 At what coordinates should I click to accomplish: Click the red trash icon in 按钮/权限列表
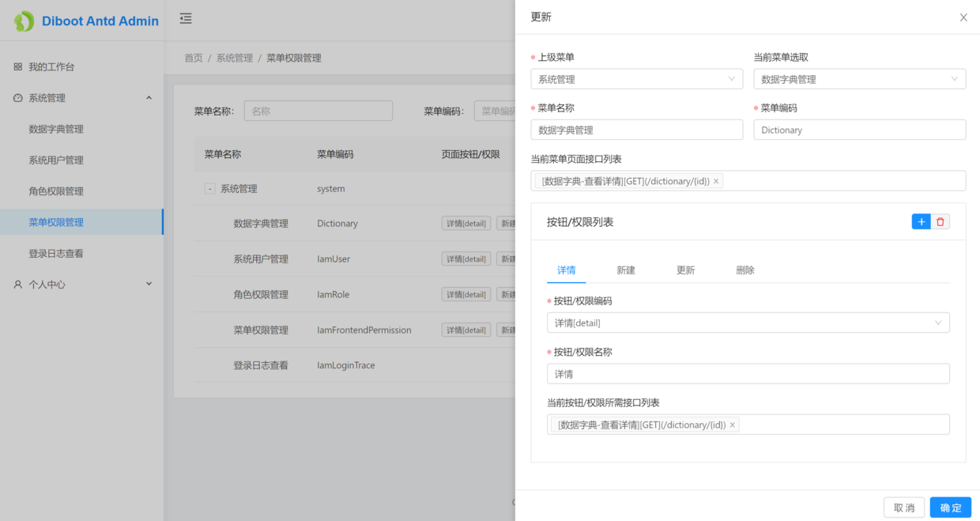coord(942,221)
